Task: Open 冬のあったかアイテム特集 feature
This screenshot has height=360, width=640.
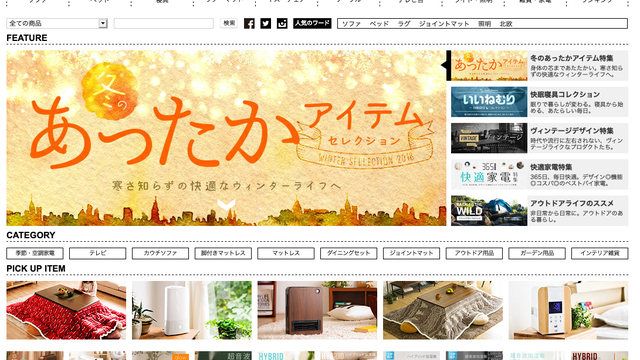Action: 539,66
